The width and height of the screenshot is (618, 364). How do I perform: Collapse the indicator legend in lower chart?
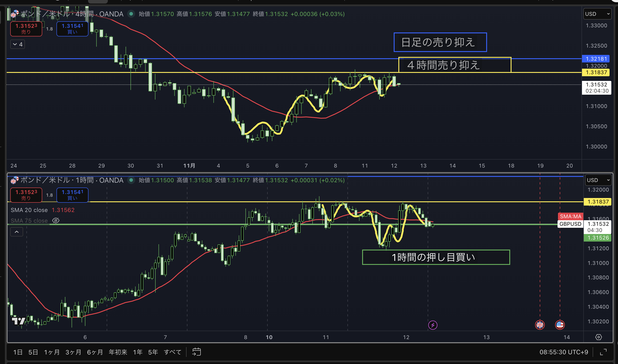tap(17, 232)
